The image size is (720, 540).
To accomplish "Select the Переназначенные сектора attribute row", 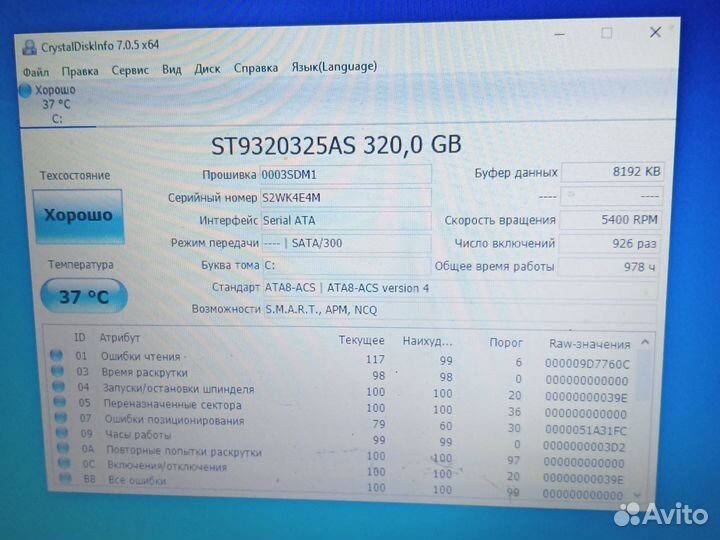I will coord(341,408).
